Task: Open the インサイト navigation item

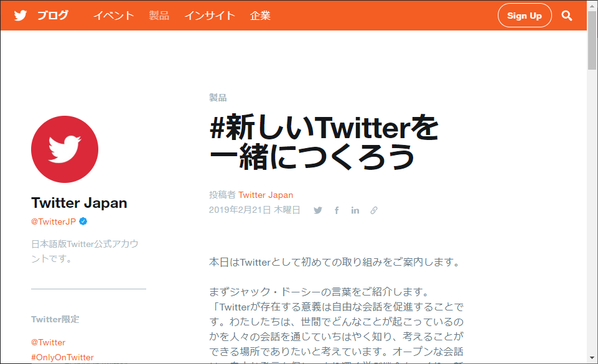Action: 210,16
